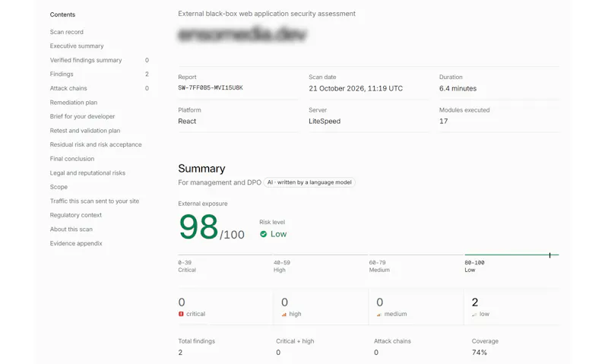This screenshot has height=364, width=608.
Task: Click the AI written by language model badge
Action: [309, 182]
